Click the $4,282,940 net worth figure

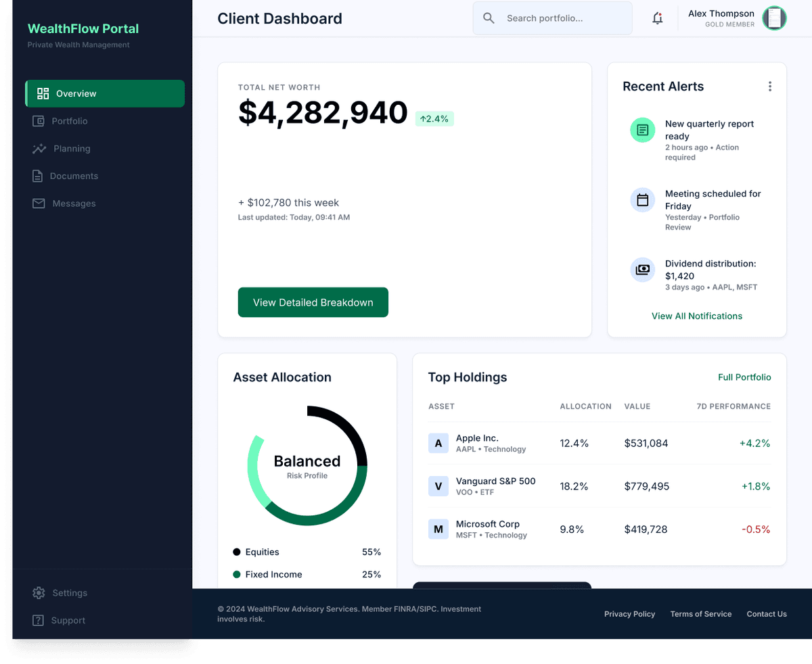(x=323, y=113)
